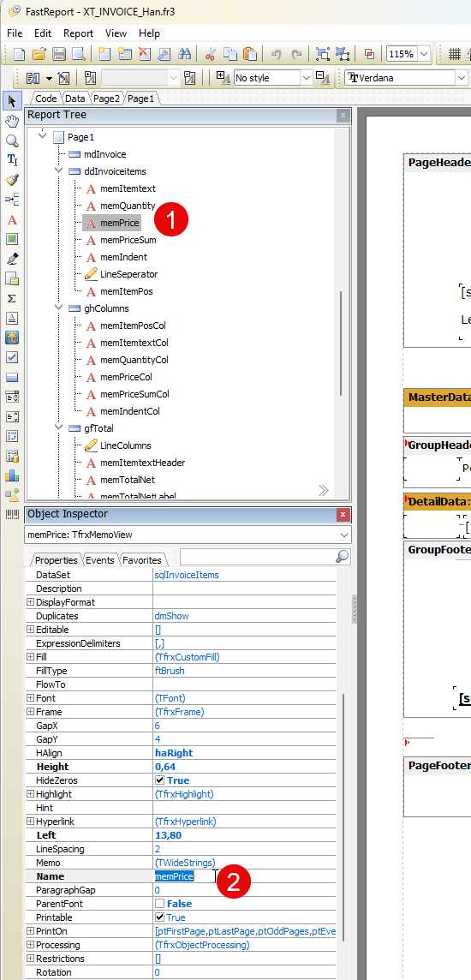Click the Undo arrow icon

coord(277,54)
